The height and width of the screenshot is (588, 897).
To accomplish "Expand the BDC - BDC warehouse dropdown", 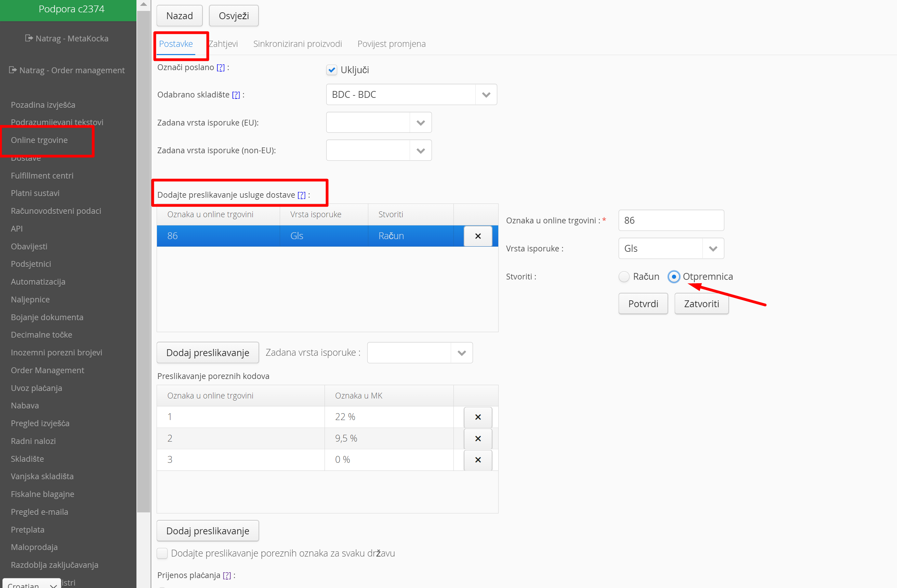I will [x=486, y=95].
